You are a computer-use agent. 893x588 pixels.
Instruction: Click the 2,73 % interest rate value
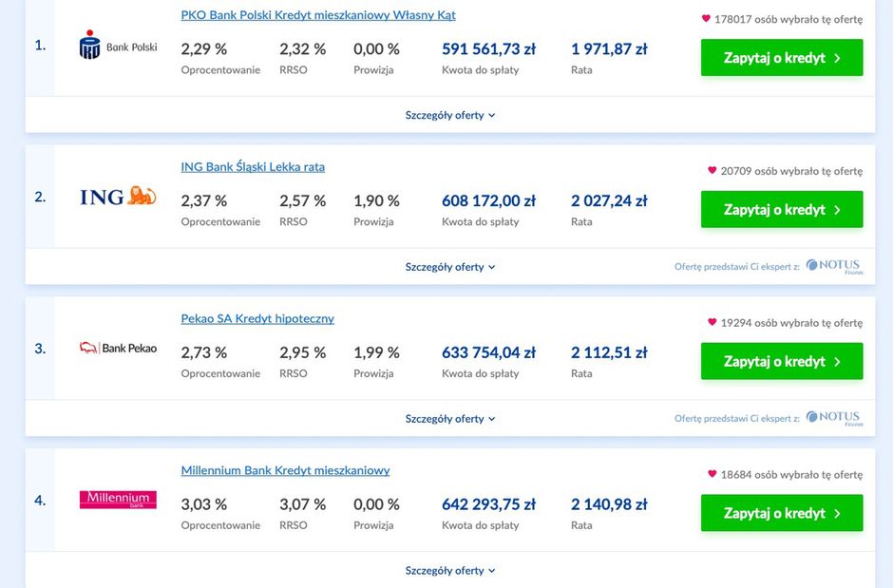click(204, 353)
